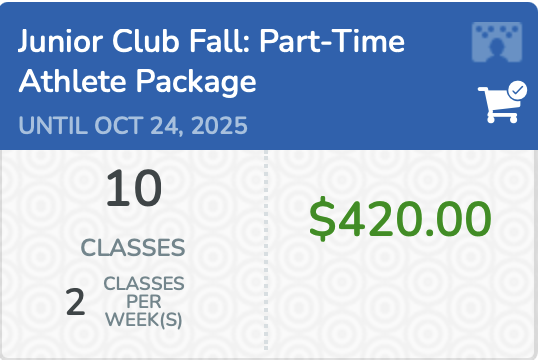
Task: Click the shopping cart icon
Action: (502, 103)
